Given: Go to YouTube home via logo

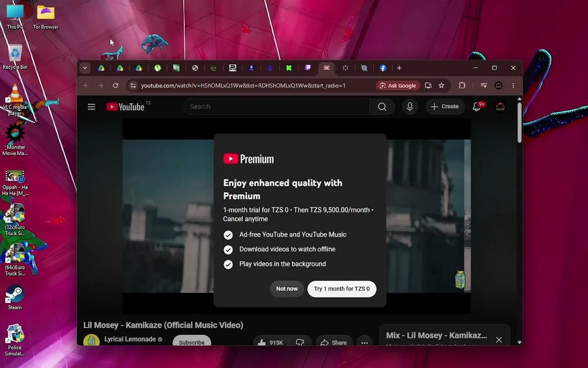Looking at the screenshot, I should coord(125,107).
